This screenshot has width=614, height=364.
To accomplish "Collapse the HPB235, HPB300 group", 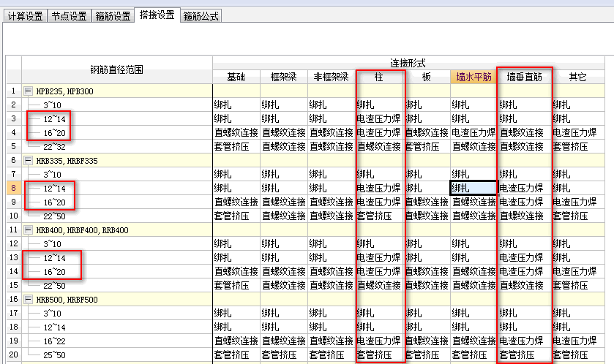I will [x=28, y=91].
